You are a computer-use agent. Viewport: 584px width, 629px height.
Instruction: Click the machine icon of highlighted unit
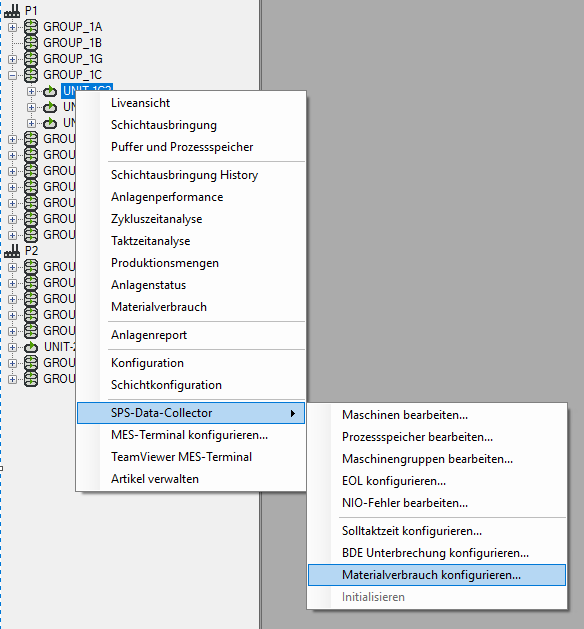(50, 91)
